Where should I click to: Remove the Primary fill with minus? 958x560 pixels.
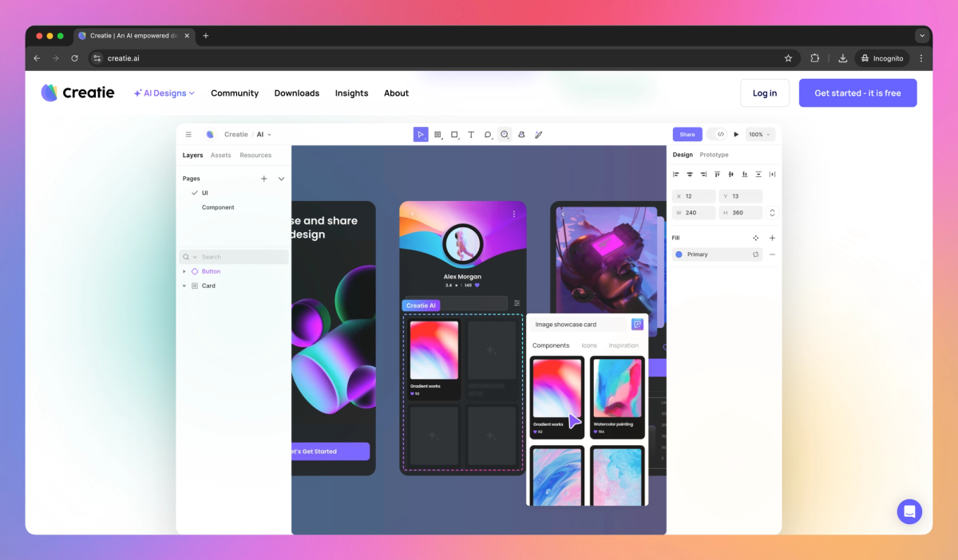[x=772, y=254]
